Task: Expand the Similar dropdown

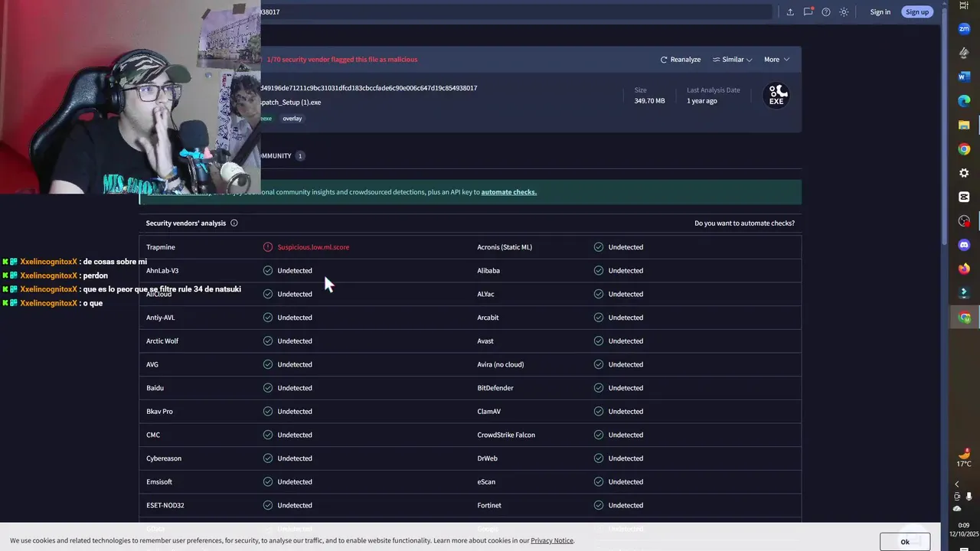Action: 732,60
